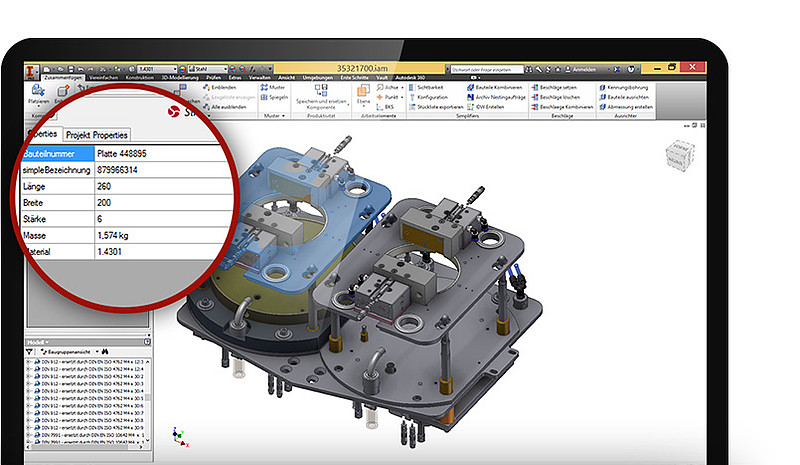Select the Punkt work point tool
Image resolution: width=800 pixels, height=465 pixels.
[388, 97]
